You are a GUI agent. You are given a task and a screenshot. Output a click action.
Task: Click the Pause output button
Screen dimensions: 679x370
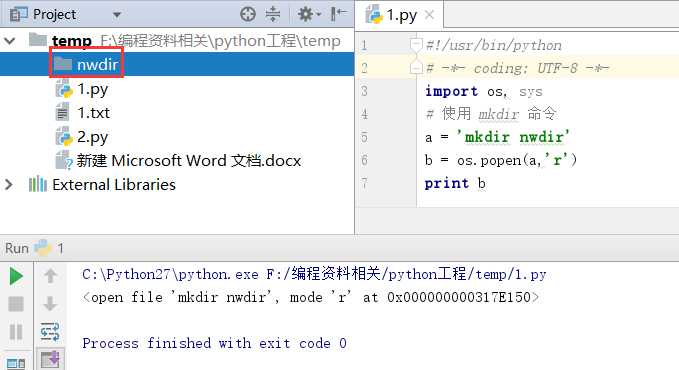pos(16,332)
